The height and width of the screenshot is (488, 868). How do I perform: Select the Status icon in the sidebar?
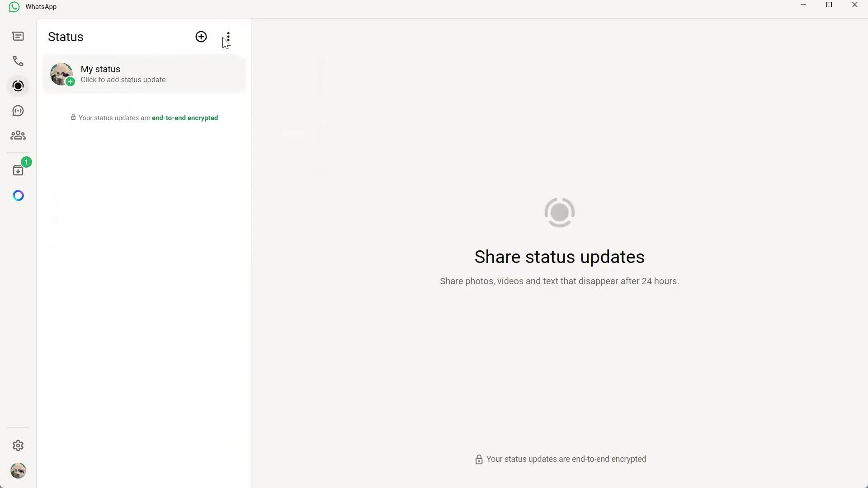point(18,86)
